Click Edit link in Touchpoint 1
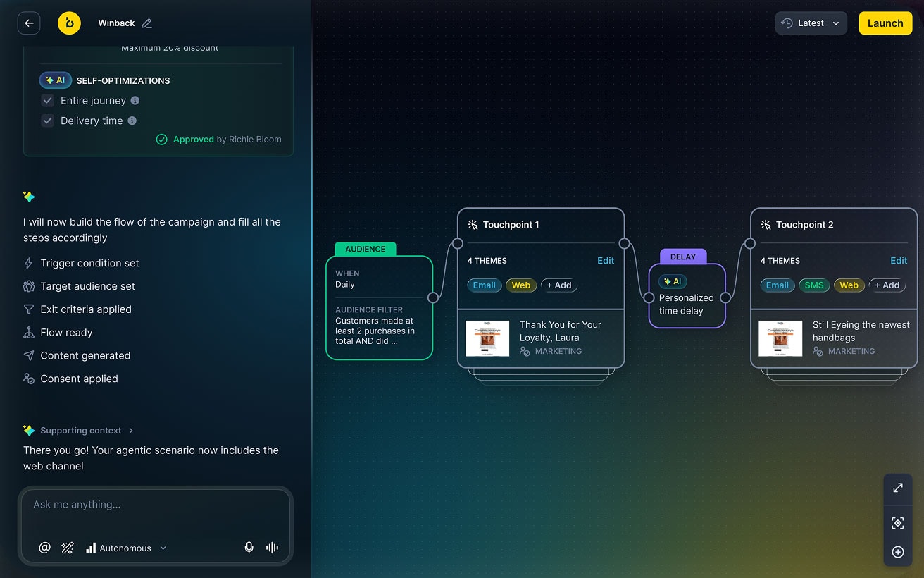Image resolution: width=924 pixels, height=578 pixels. (x=606, y=261)
